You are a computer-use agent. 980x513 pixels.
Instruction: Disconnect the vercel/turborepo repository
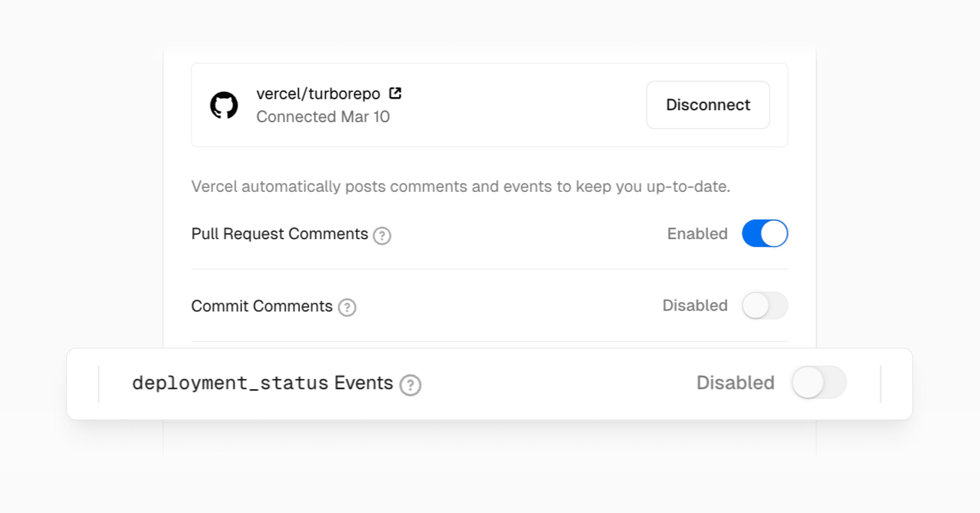(708, 105)
